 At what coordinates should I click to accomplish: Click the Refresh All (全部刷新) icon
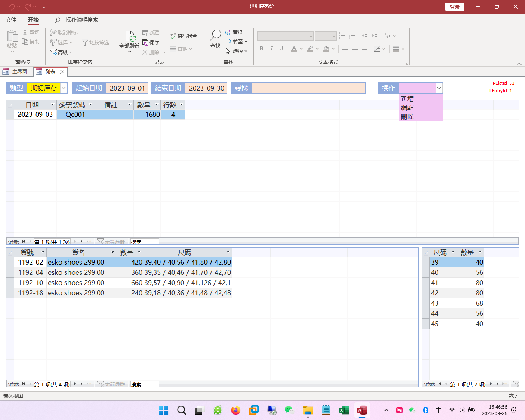point(129,37)
